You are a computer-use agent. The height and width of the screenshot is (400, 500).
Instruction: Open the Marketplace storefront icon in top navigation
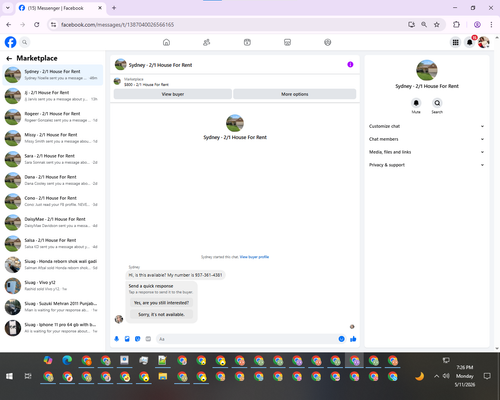pos(287,42)
